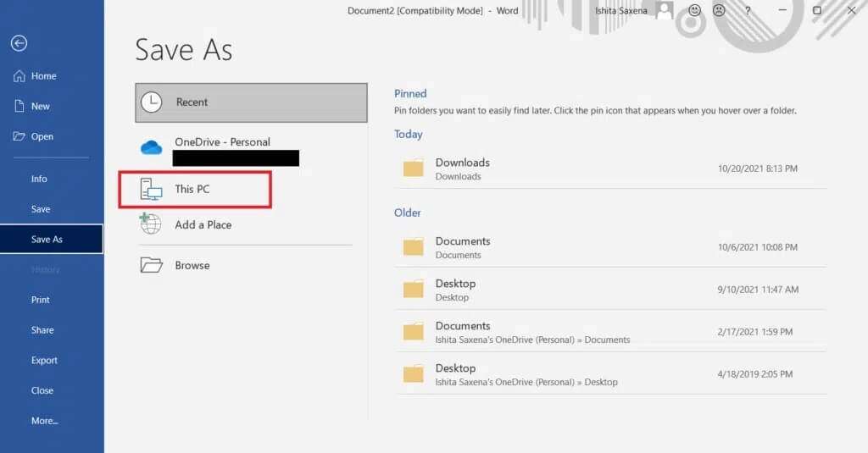Open OneDrive Desktop folder dated 4/18/2019

610,374
